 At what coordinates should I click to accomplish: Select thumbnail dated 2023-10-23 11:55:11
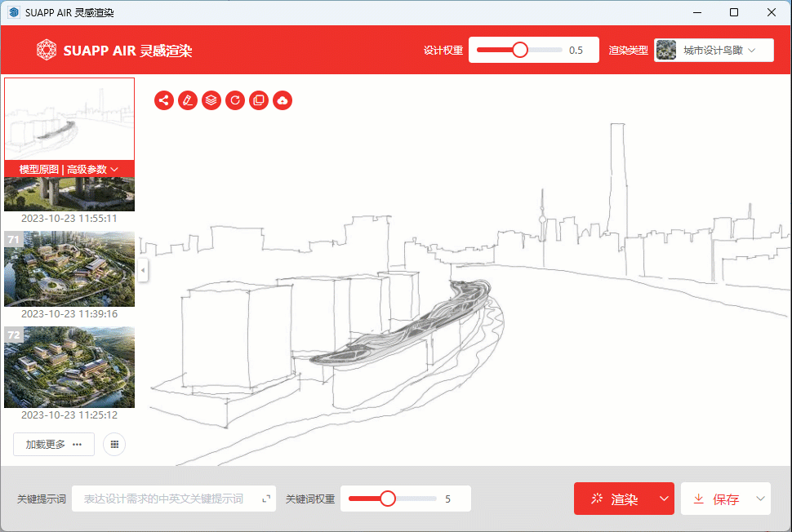pos(69,194)
